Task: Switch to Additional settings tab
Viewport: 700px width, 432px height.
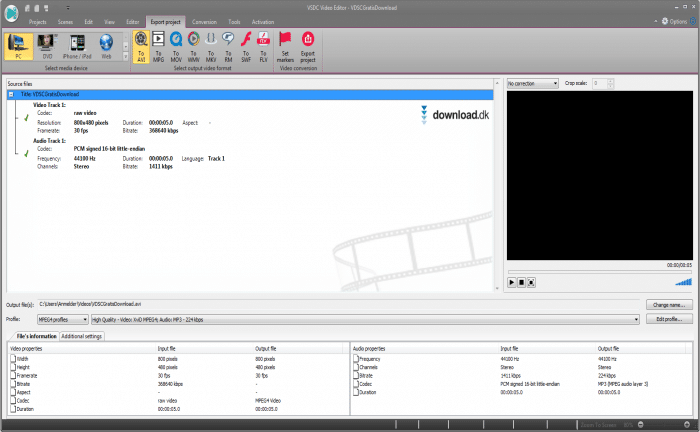Action: 82,336
